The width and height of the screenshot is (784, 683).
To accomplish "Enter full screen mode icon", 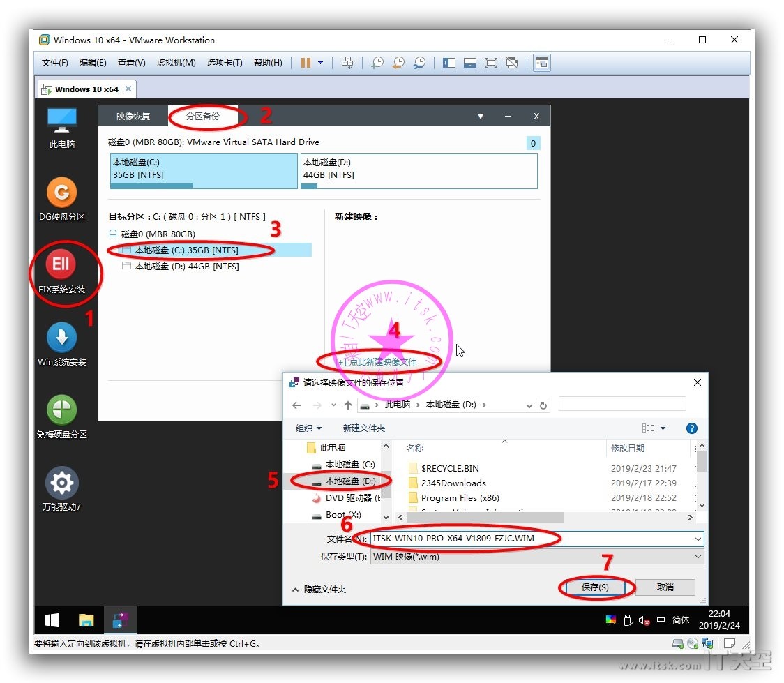I will (491, 63).
